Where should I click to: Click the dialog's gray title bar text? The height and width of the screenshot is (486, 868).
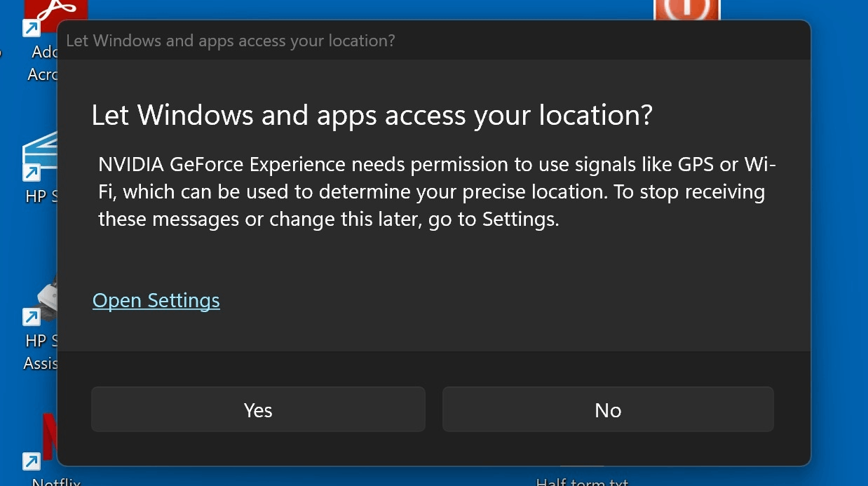(231, 41)
